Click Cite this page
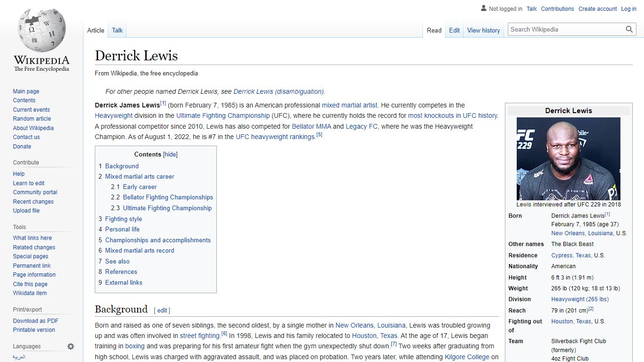The height and width of the screenshot is (362, 644). coord(30,284)
